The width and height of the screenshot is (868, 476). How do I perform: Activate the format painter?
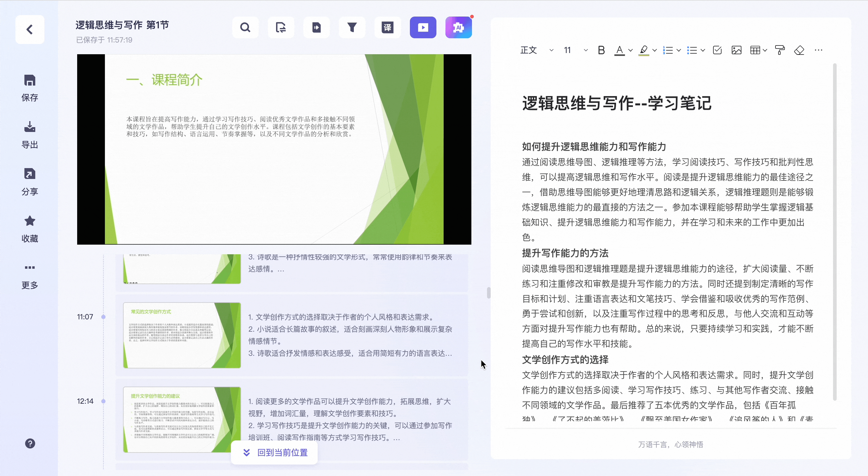point(780,50)
